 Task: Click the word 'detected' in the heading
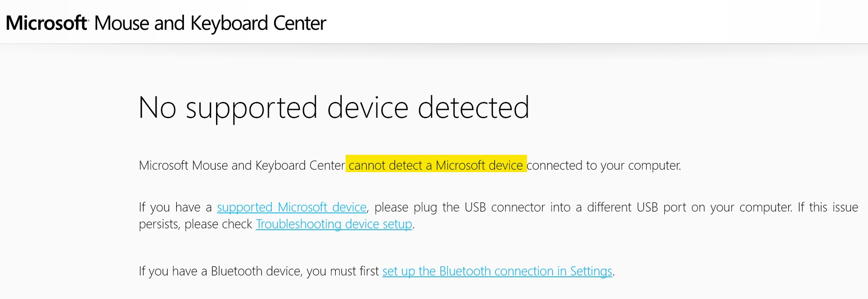473,108
